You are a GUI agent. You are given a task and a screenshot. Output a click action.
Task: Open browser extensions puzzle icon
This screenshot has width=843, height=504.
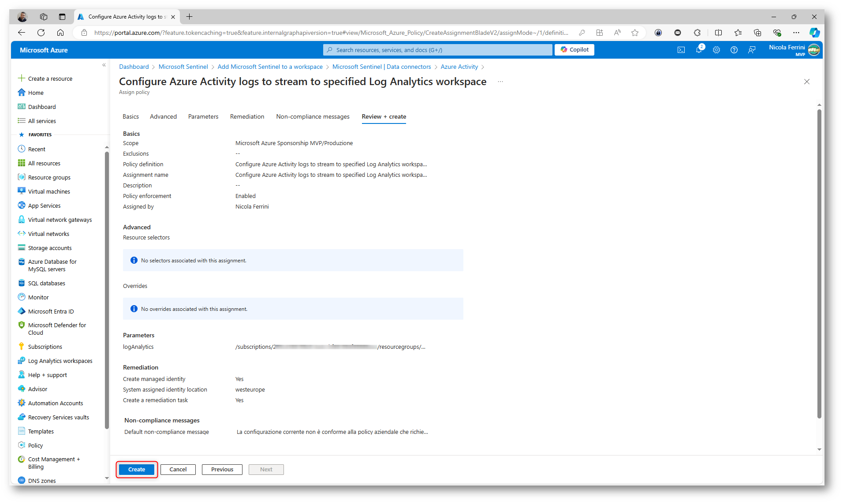click(x=697, y=32)
